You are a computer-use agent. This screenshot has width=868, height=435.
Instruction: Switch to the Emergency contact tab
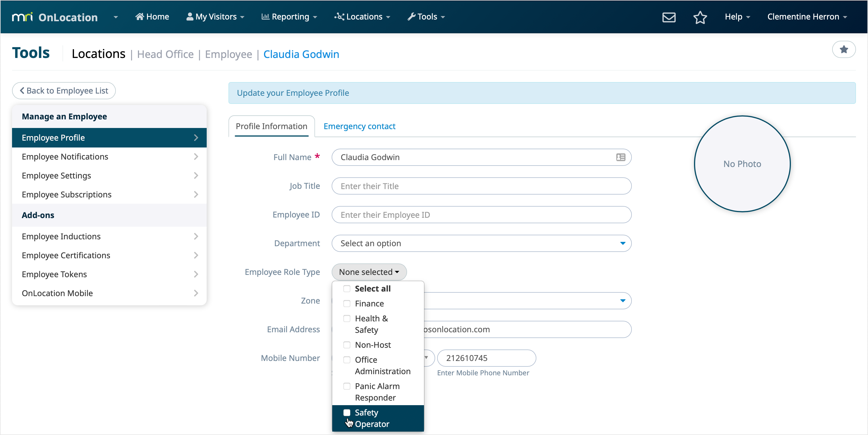[x=359, y=126]
